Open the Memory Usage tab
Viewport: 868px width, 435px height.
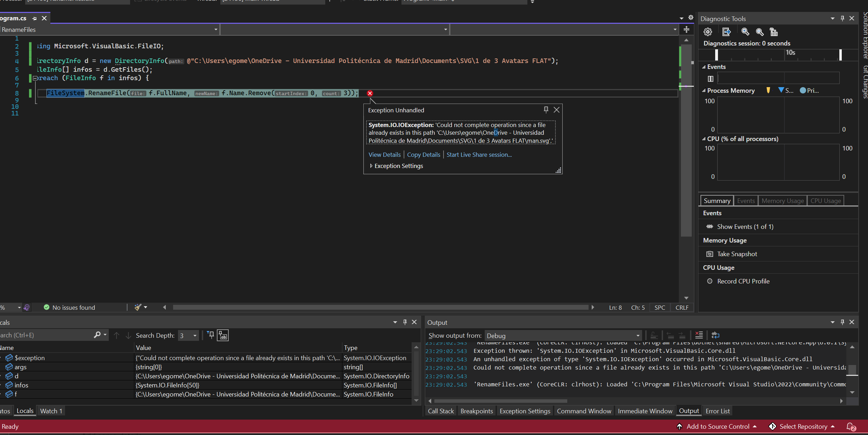pyautogui.click(x=782, y=201)
